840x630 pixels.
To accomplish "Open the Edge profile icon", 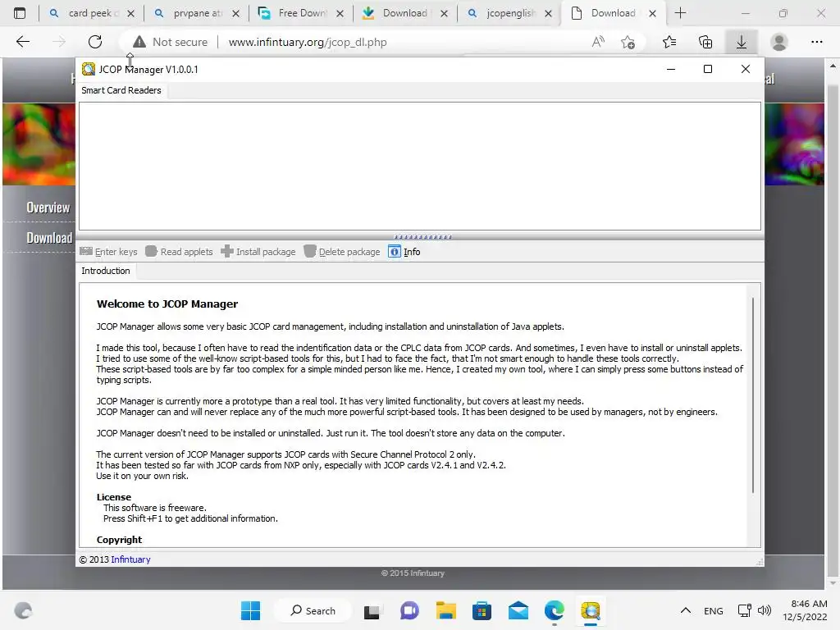I will (x=779, y=42).
